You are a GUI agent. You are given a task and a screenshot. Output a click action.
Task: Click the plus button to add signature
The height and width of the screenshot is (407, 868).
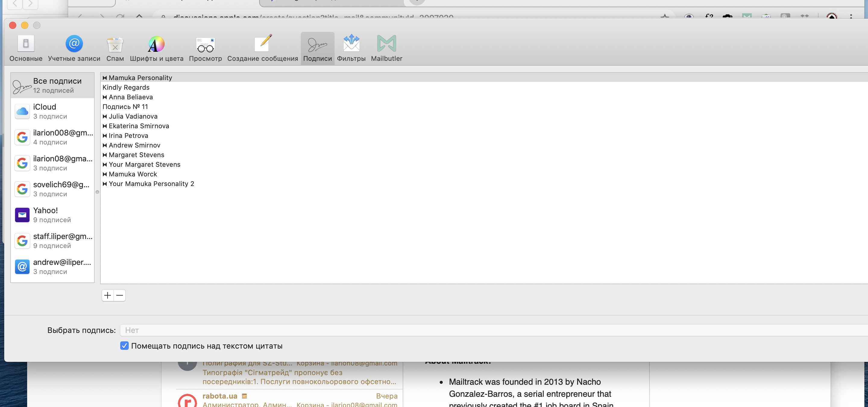(x=108, y=295)
